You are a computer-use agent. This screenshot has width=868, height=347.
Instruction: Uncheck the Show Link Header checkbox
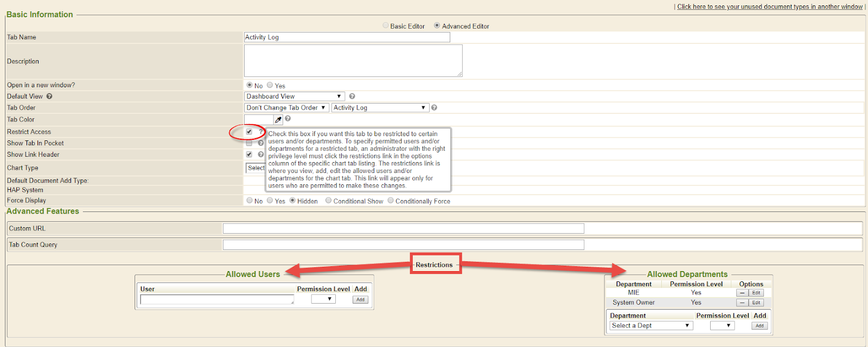click(x=249, y=155)
